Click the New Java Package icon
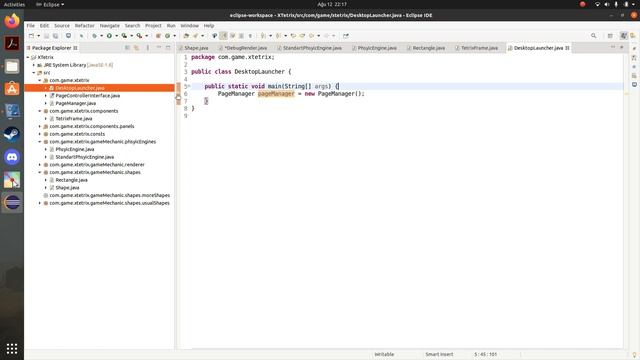 coord(158,36)
